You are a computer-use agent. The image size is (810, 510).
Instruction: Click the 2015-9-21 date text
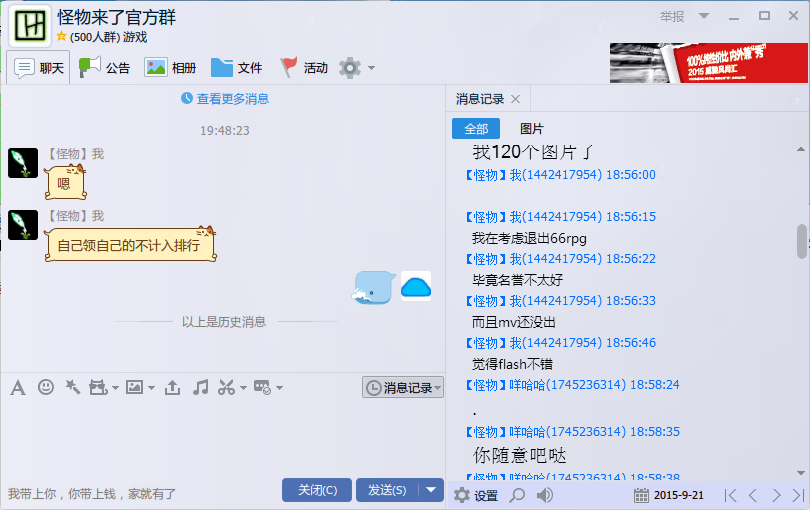click(678, 495)
